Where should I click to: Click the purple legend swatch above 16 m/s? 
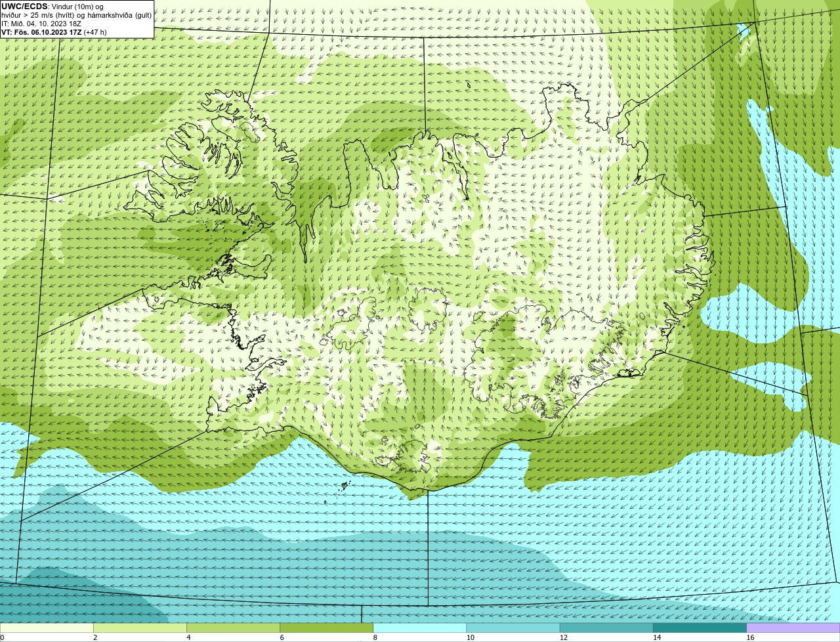(793, 628)
